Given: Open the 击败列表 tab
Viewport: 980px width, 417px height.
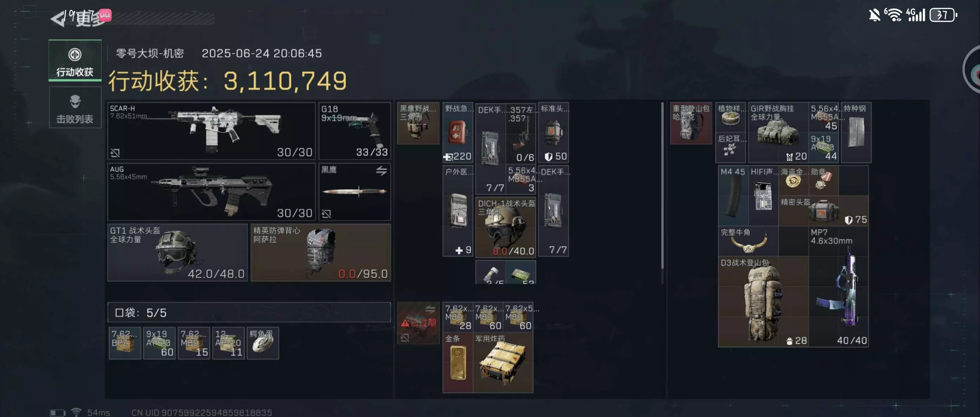Looking at the screenshot, I should tap(75, 107).
